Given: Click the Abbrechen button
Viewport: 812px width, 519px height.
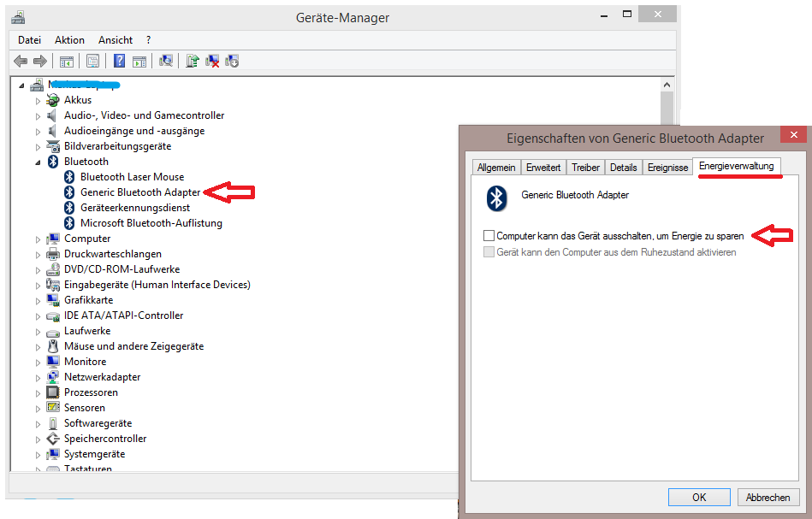Looking at the screenshot, I should [x=768, y=498].
